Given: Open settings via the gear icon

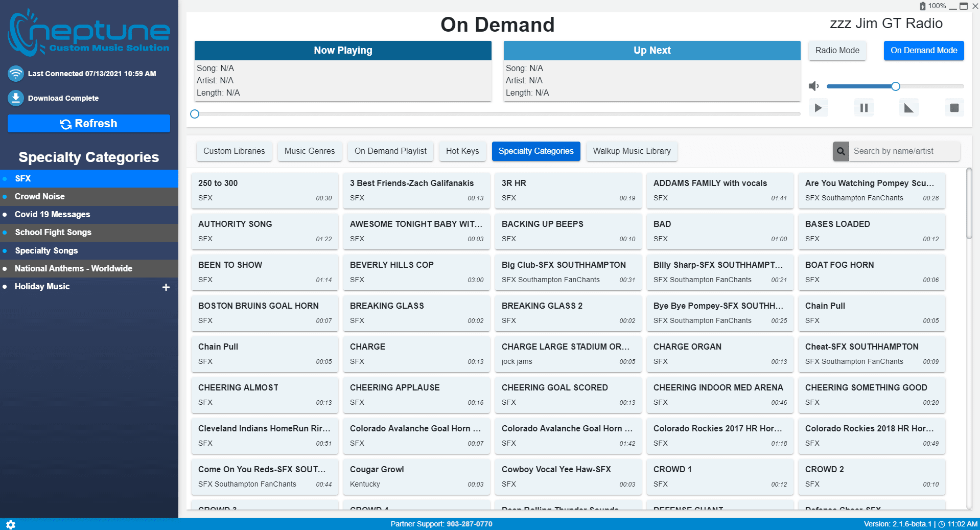Looking at the screenshot, I should (x=11, y=524).
